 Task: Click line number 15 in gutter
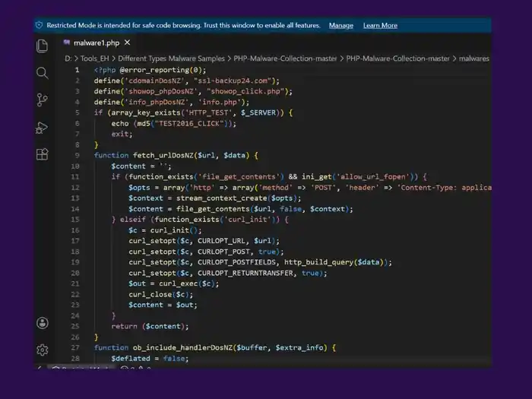tap(75, 220)
